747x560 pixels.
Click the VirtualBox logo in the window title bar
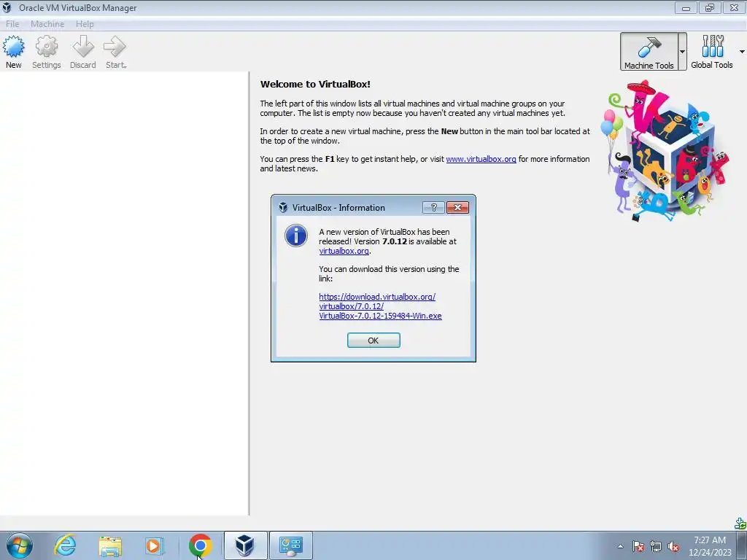7,7
